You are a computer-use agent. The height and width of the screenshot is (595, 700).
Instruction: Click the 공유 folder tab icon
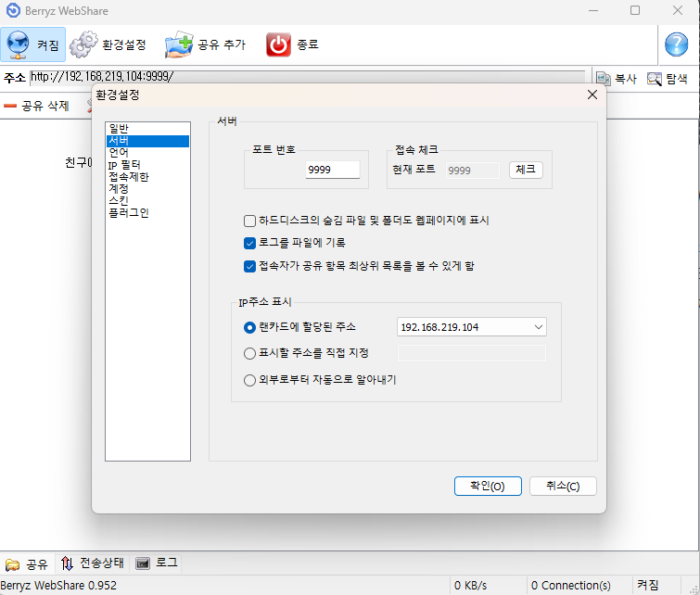pos(12,564)
